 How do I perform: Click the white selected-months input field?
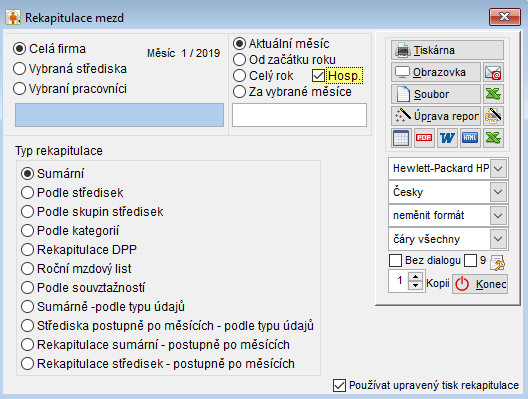pos(299,115)
